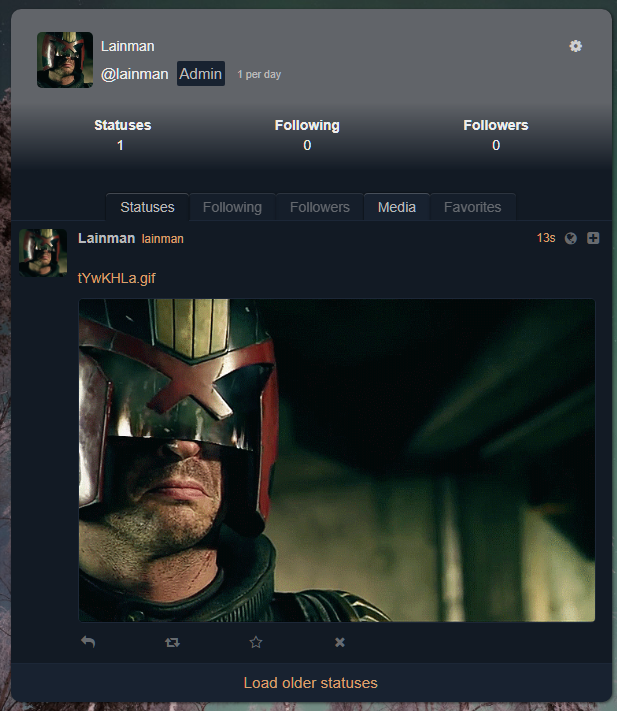Screen dimensions: 617x711
Task: Open the profile settings gear icon
Action: 575,46
